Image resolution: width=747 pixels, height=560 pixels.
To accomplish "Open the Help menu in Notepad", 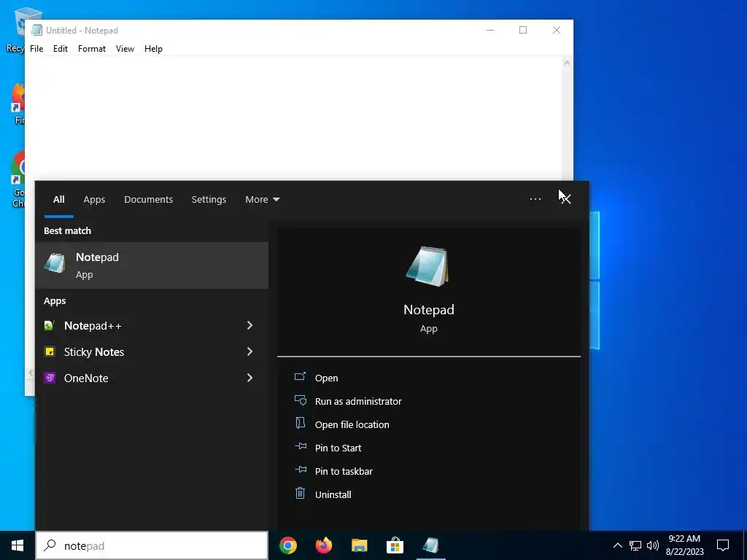I will click(153, 49).
